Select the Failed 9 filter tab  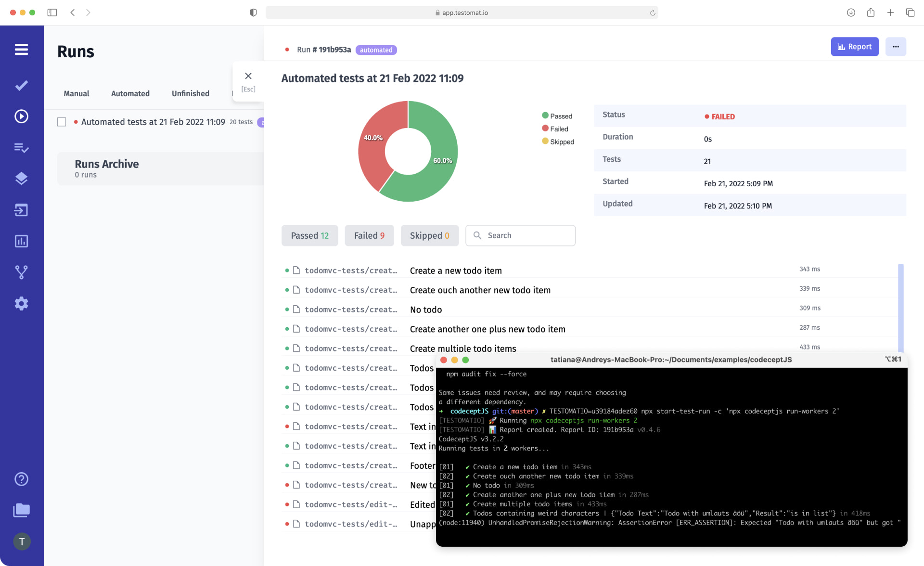[369, 235]
